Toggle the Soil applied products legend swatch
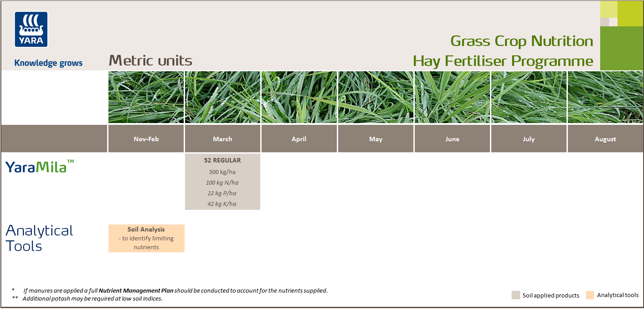 click(x=515, y=295)
